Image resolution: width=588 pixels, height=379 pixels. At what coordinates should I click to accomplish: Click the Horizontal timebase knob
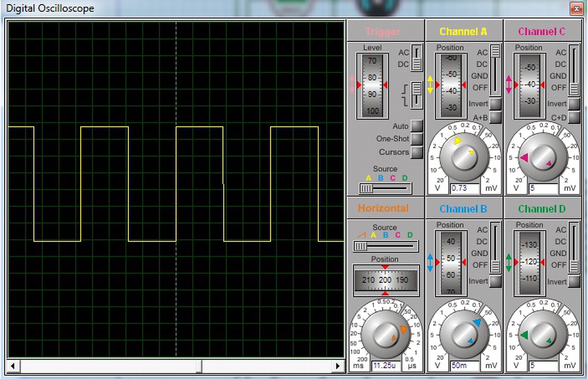[385, 334]
